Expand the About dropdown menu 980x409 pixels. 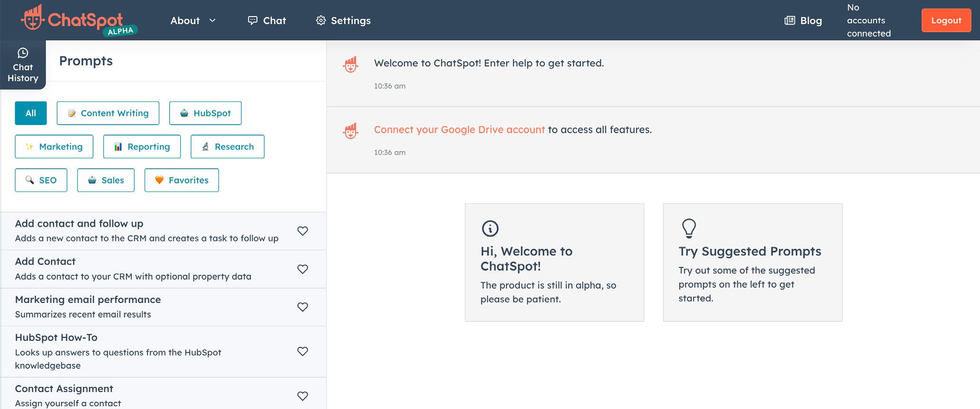193,20
